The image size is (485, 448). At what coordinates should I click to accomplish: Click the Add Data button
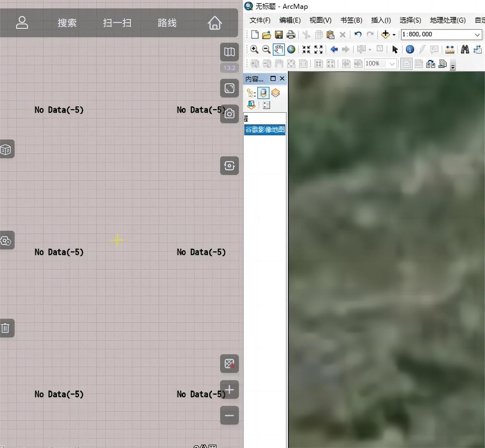point(385,34)
